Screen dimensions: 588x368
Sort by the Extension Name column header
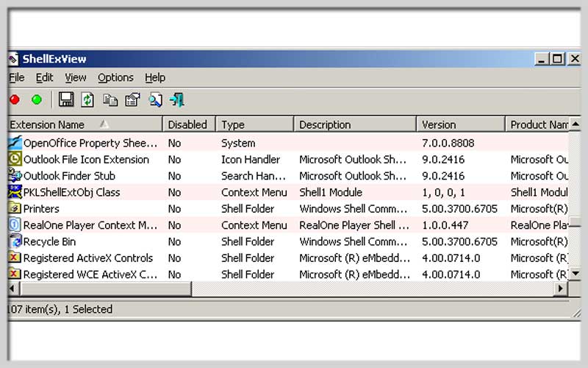click(85, 124)
